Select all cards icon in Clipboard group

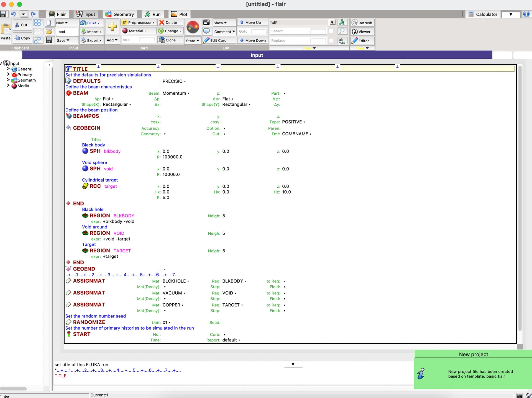tap(37, 23)
